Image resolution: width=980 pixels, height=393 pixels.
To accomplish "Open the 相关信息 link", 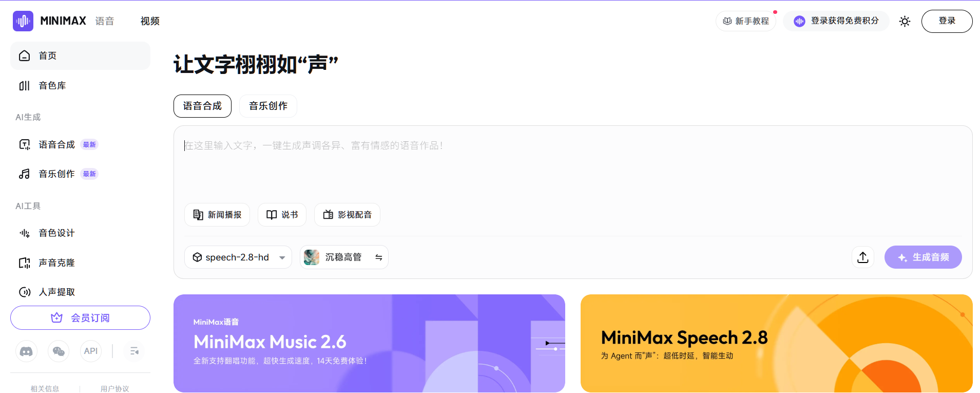I will [45, 389].
